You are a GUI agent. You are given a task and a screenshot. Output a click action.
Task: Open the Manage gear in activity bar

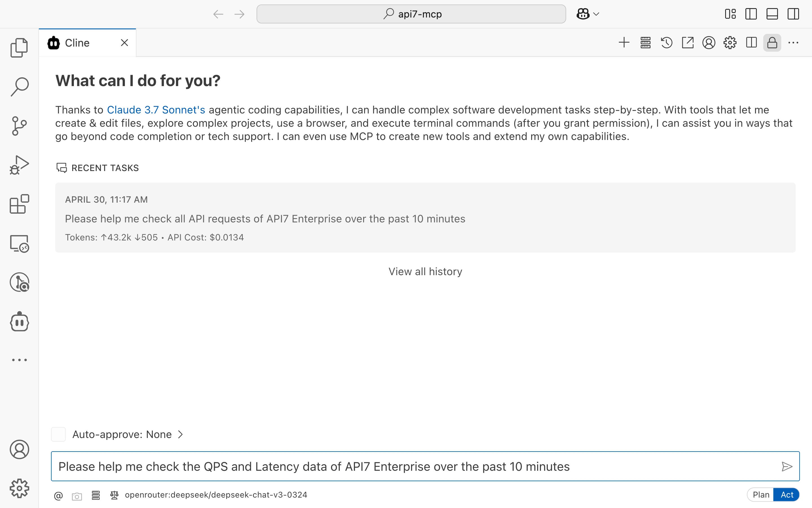point(19,489)
